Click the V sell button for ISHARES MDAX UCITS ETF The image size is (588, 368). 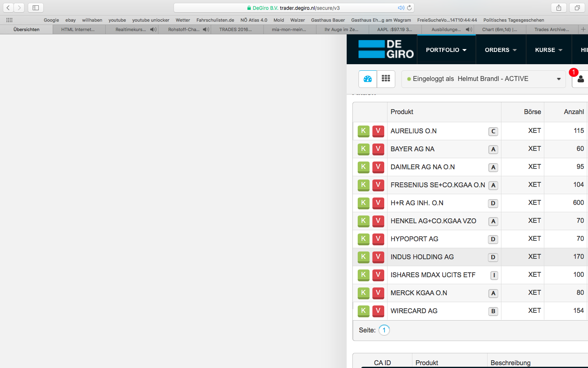(378, 275)
